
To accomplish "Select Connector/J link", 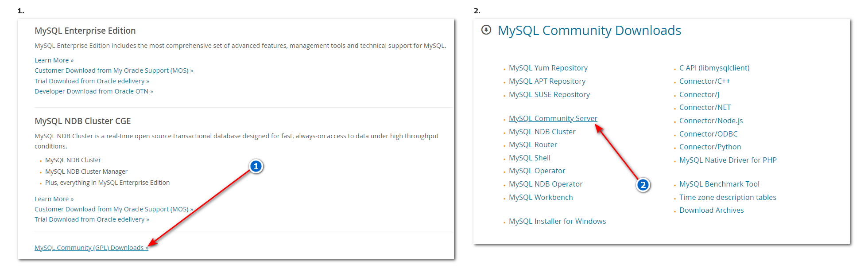I will coord(699,94).
